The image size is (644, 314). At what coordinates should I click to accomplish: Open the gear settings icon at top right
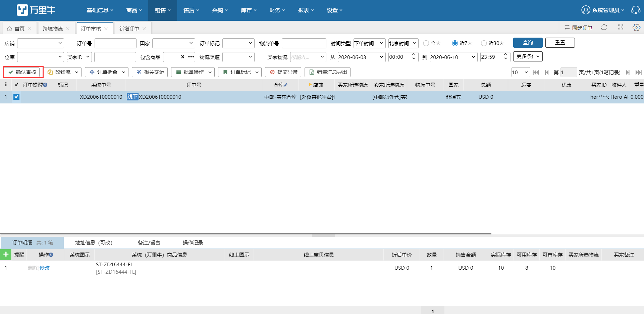coord(636,27)
